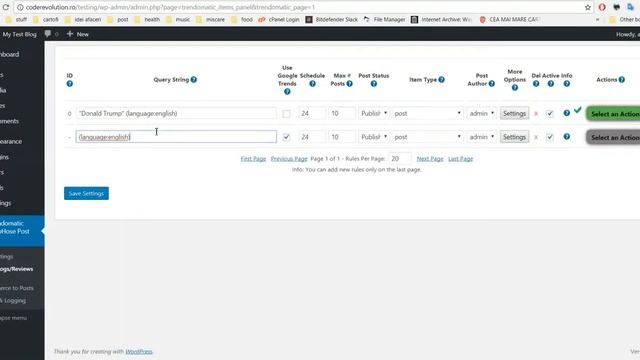Open health bookmarks folder

pos(147,19)
